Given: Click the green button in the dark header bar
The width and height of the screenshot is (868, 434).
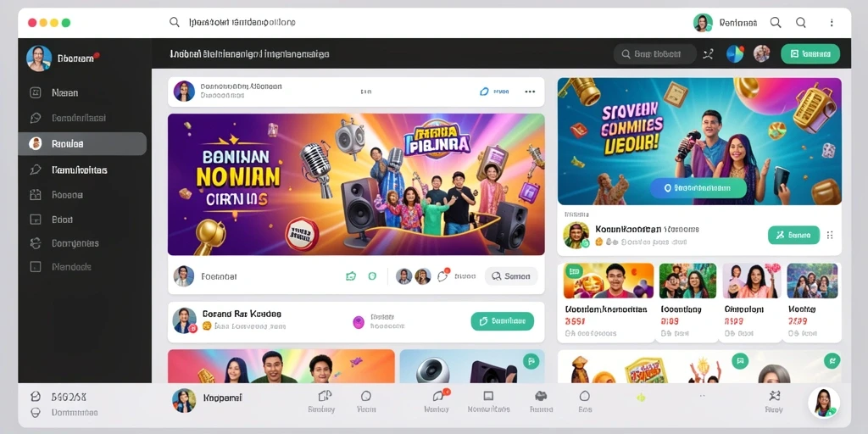Looking at the screenshot, I should coord(810,53).
